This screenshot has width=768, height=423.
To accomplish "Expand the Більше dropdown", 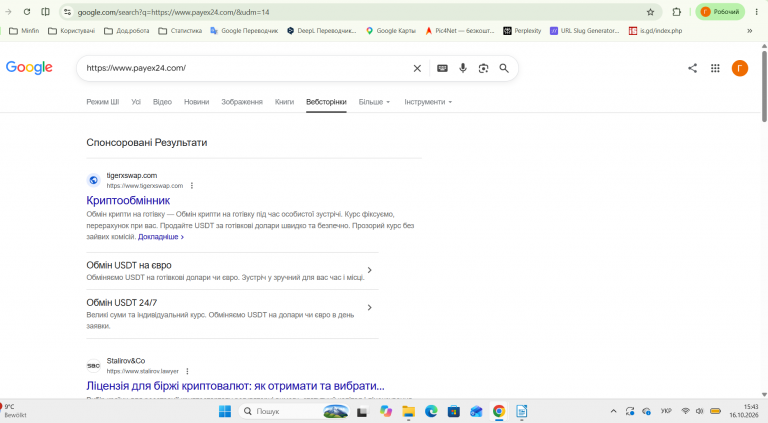I will 374,102.
